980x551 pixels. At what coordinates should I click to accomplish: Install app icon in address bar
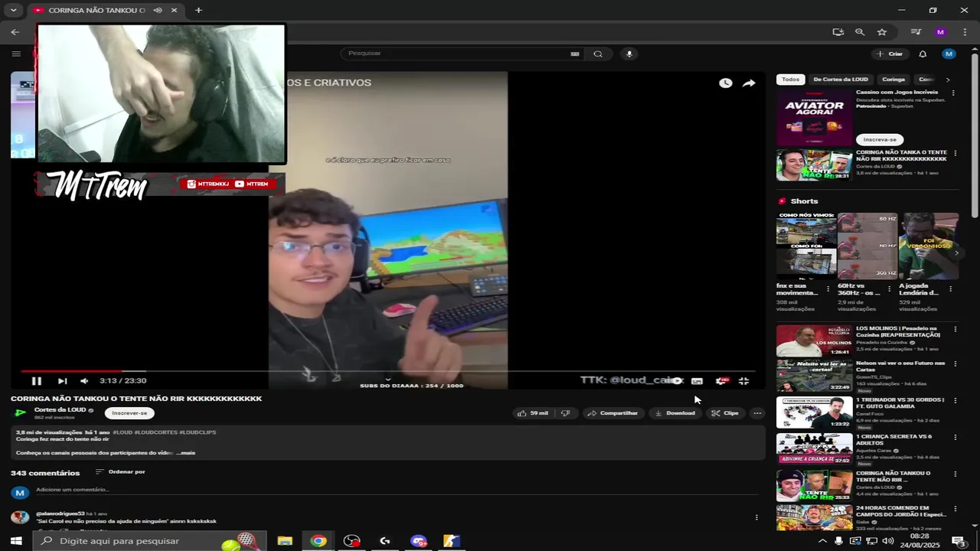838,32
